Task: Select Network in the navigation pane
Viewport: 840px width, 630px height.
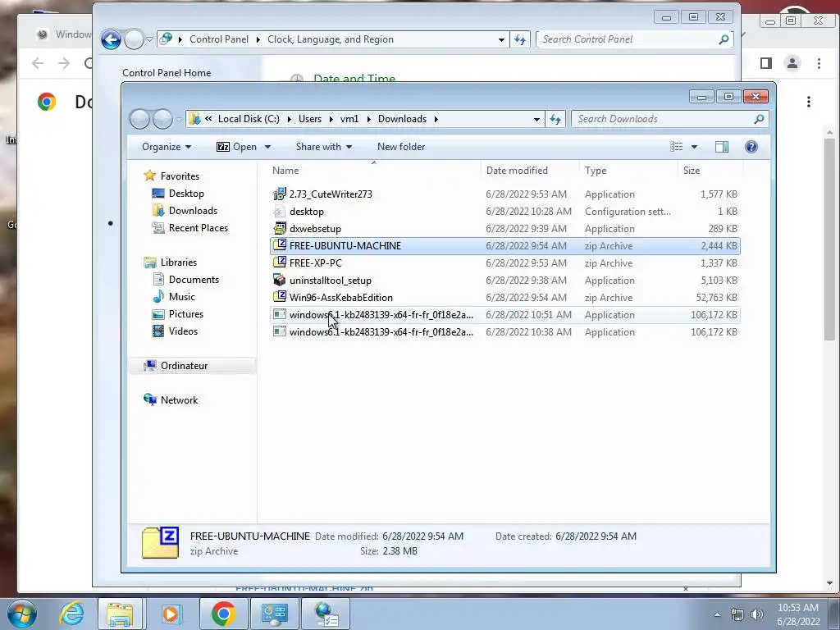Action: click(x=179, y=399)
